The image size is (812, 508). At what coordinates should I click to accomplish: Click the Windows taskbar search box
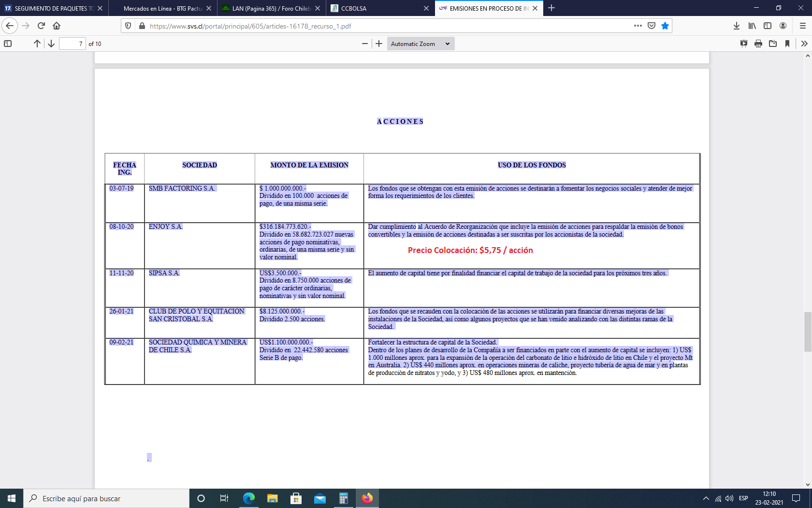tap(106, 498)
